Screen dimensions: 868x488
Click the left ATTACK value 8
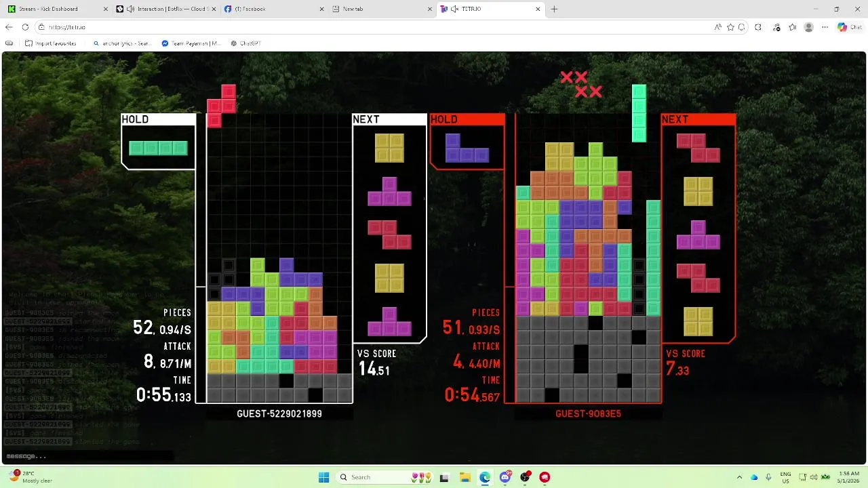(149, 362)
